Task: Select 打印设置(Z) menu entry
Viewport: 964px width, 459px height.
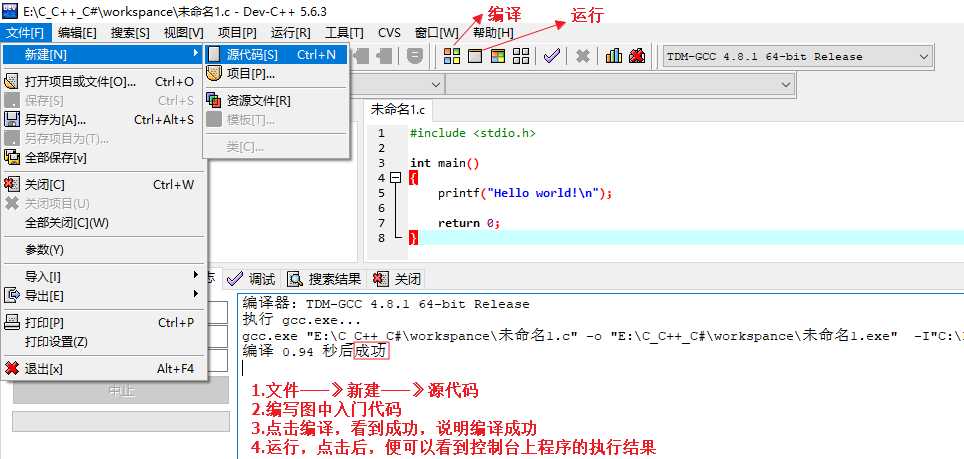Action: [105, 342]
